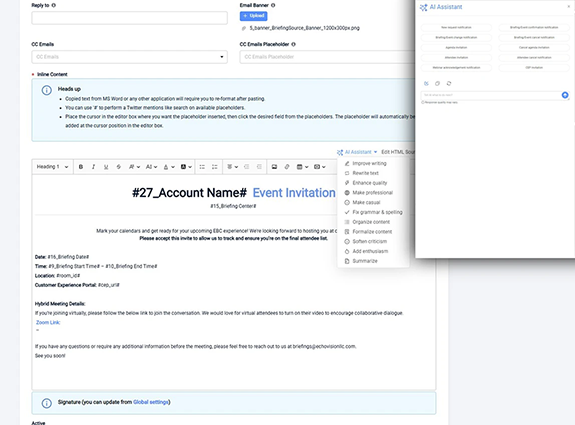Image resolution: width=575 pixels, height=425 pixels.
Task: Apply underline formatting to text
Action: click(106, 167)
